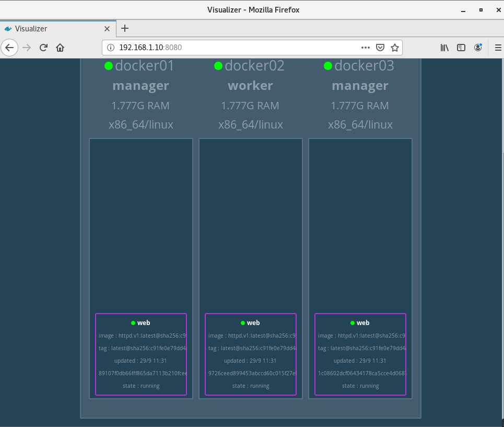The width and height of the screenshot is (504, 427).
Task: Click state running text on docker02
Action: click(251, 386)
